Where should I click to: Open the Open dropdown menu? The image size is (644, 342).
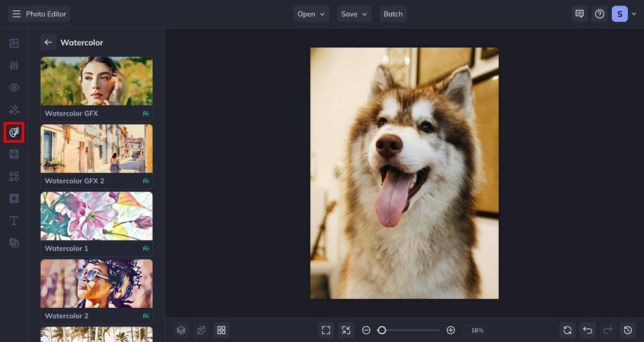pyautogui.click(x=311, y=14)
